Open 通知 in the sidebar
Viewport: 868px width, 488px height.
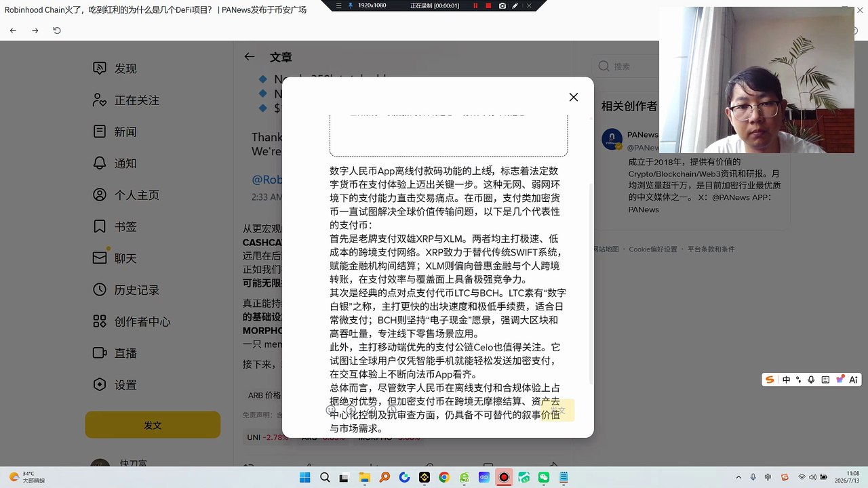(115, 163)
